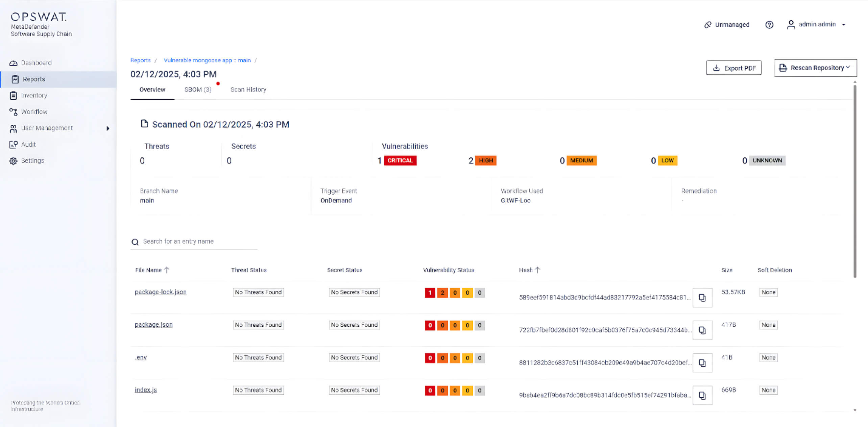Click the Unmanaged link icon
The image size is (868, 427).
click(707, 25)
